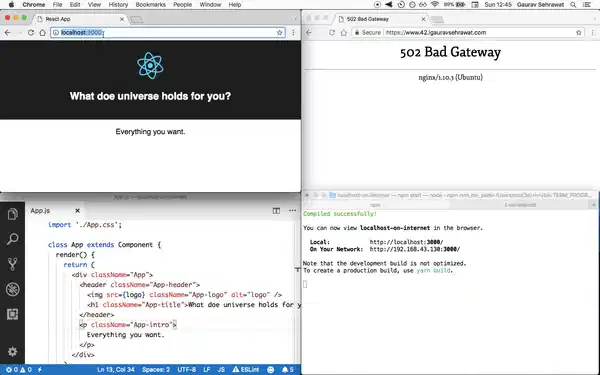Reload the 502 Bad Gateway page
600x375 pixels.
tap(332, 33)
